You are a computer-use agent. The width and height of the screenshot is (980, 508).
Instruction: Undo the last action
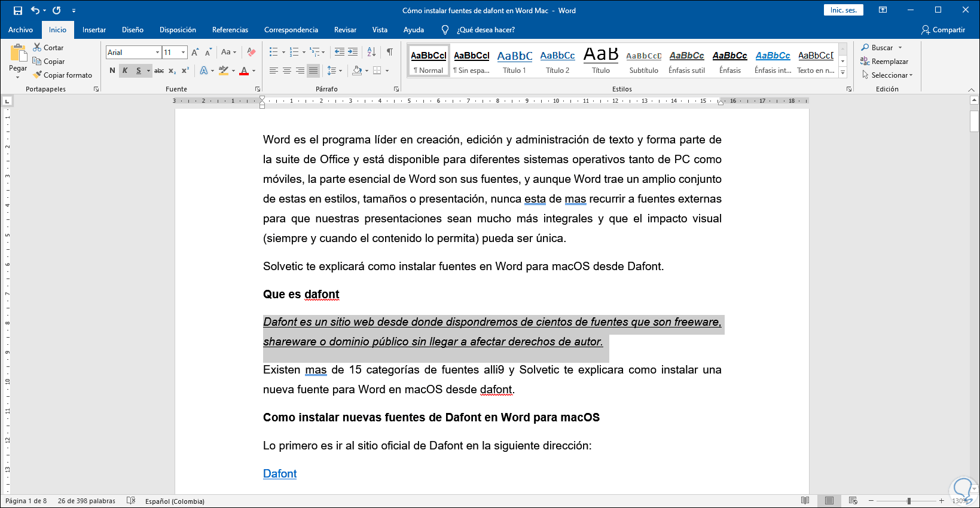(x=35, y=11)
